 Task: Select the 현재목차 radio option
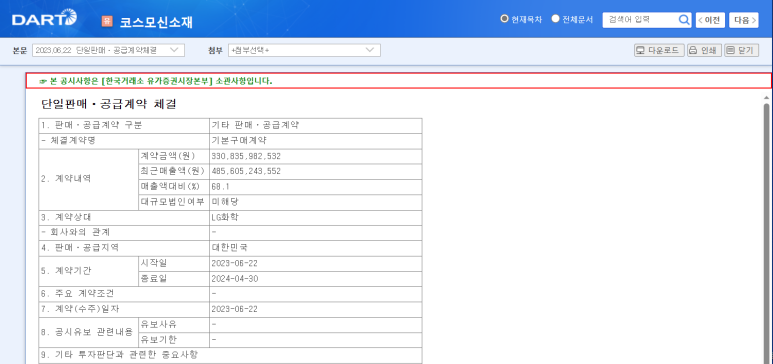coord(504,19)
